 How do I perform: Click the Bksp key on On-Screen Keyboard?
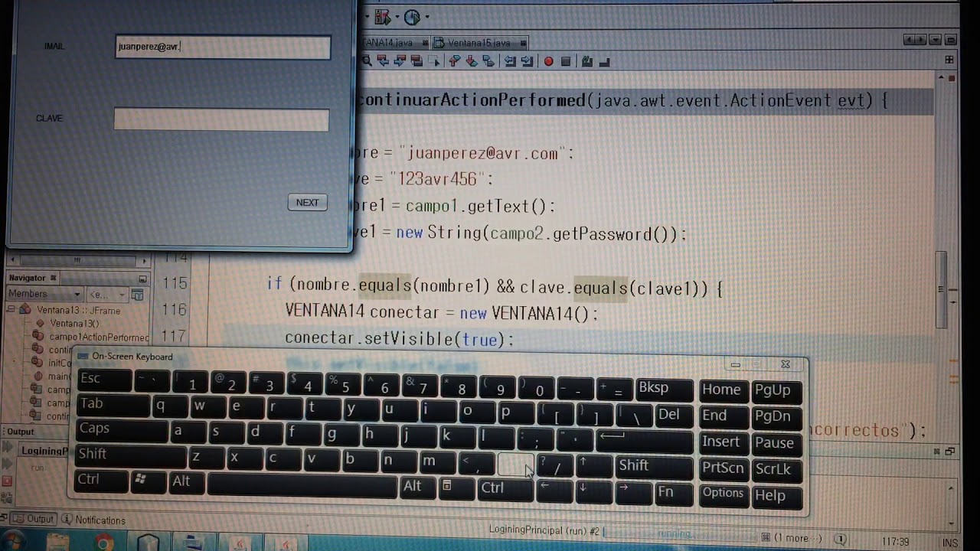click(x=664, y=390)
